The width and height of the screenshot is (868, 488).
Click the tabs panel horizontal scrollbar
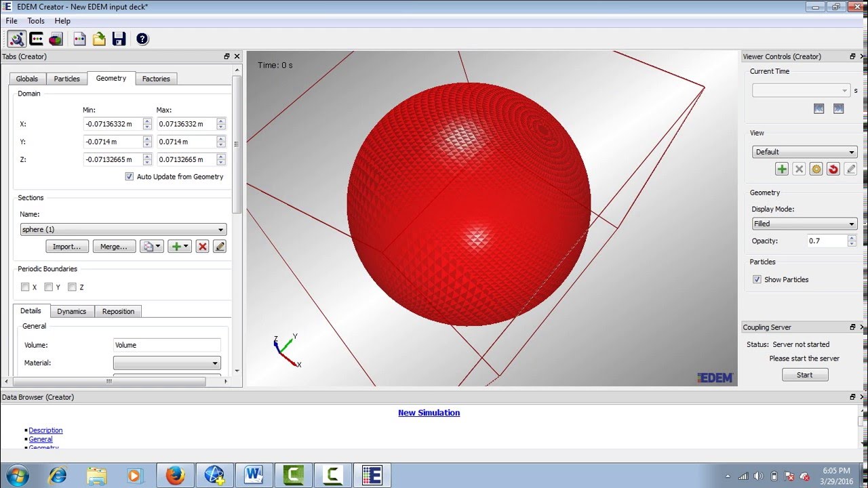108,382
